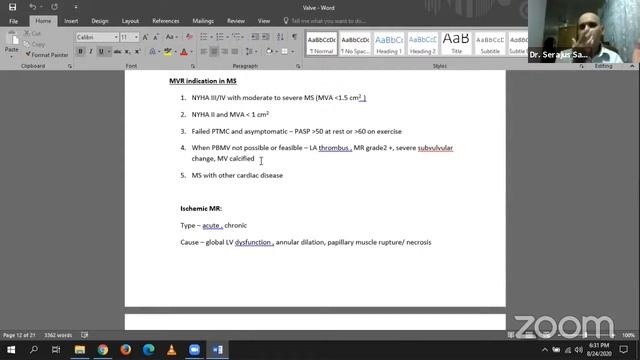Open the Font dialog launcher

(193, 66)
